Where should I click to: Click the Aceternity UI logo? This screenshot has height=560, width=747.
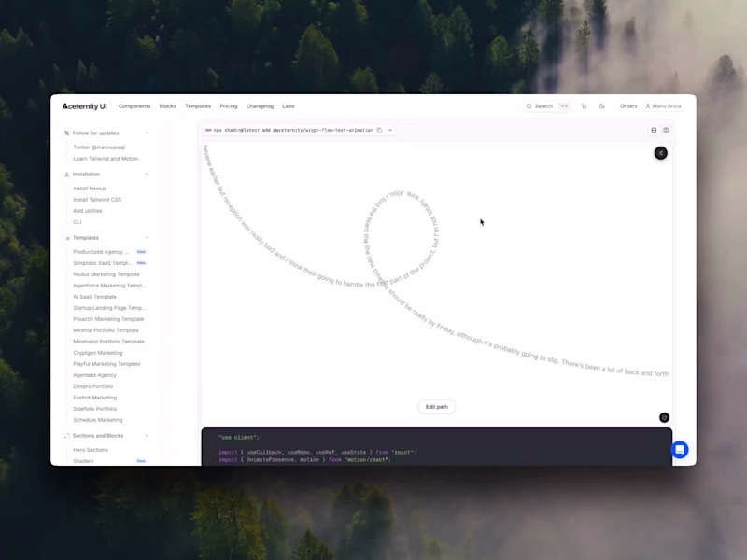(85, 106)
